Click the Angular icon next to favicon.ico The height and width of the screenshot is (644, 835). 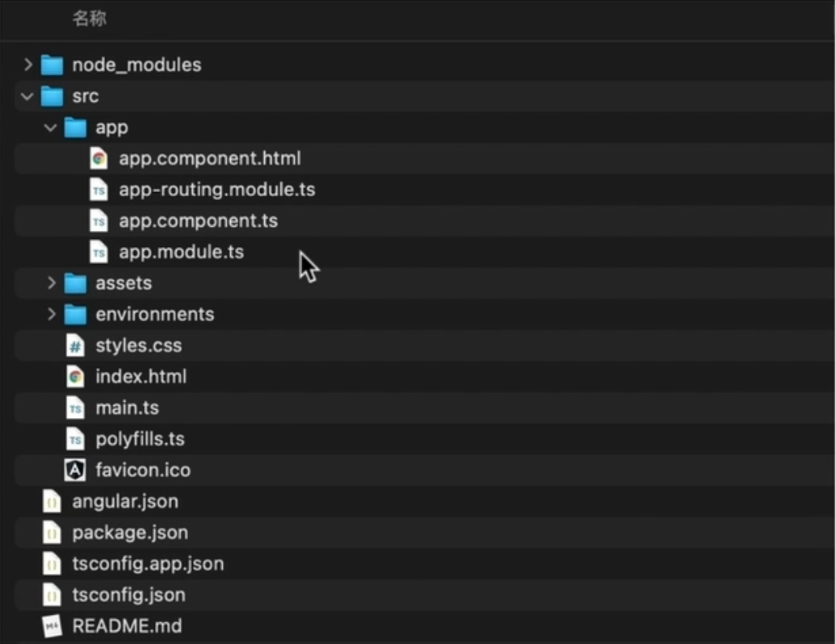[76, 470]
